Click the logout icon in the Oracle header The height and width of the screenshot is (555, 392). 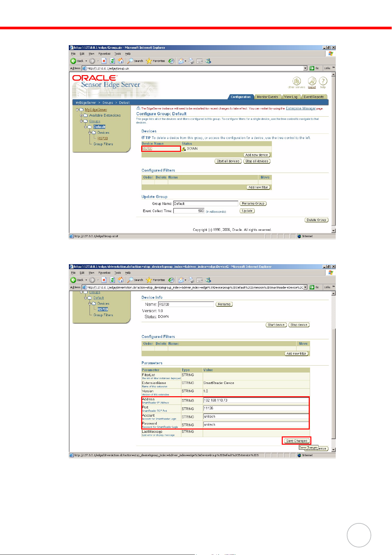point(312,81)
